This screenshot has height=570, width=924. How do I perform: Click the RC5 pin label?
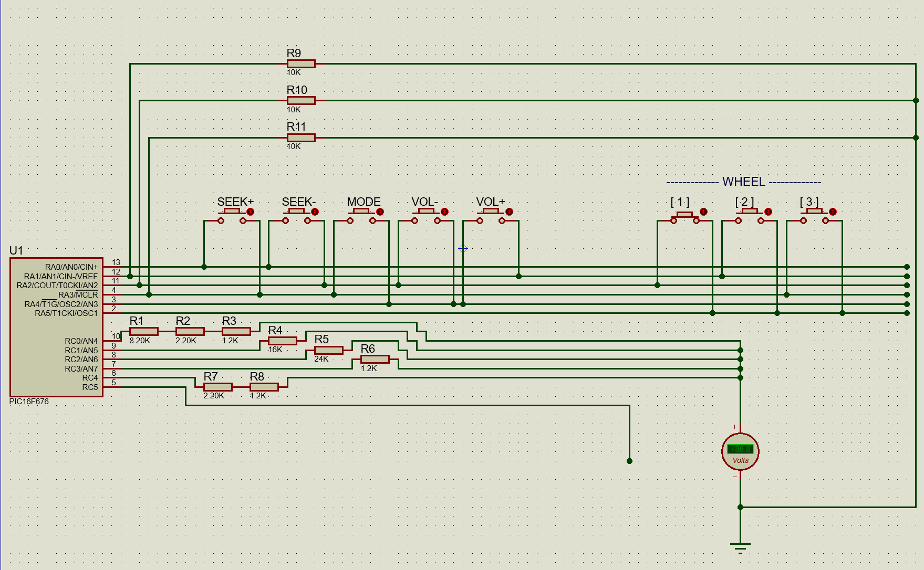[x=90, y=387]
